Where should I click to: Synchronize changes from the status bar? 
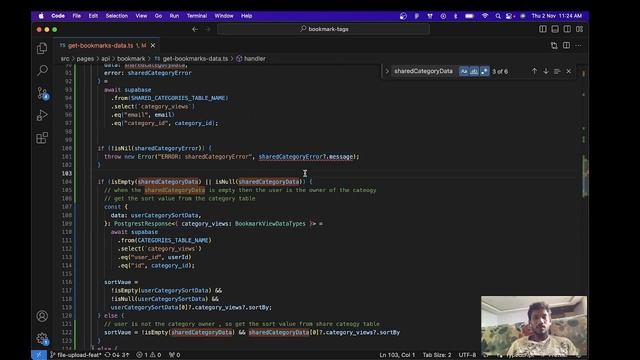(117, 355)
